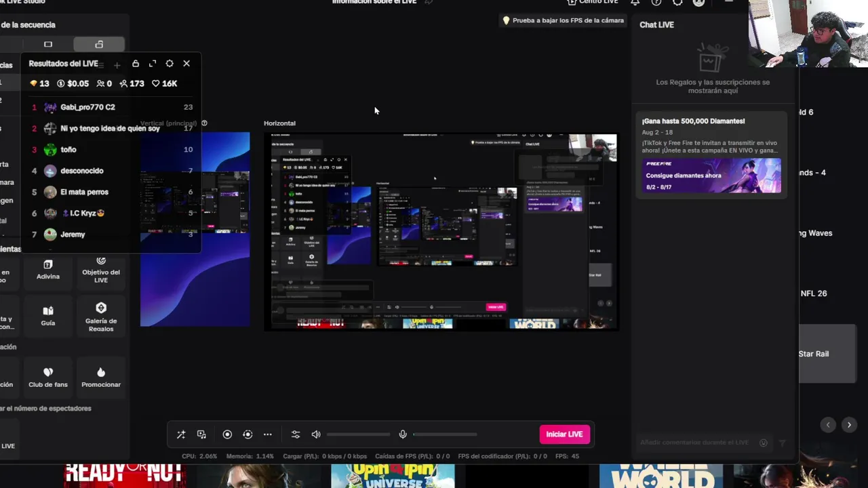Select Gabi_pro770 C2 in ranking list
This screenshot has width=868, height=488.
click(112, 107)
